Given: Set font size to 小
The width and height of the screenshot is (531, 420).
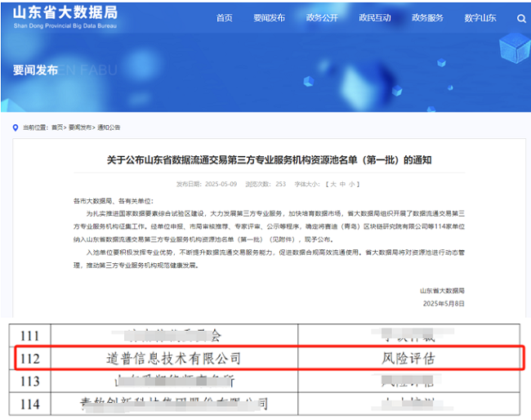Looking at the screenshot, I should click(x=352, y=184).
